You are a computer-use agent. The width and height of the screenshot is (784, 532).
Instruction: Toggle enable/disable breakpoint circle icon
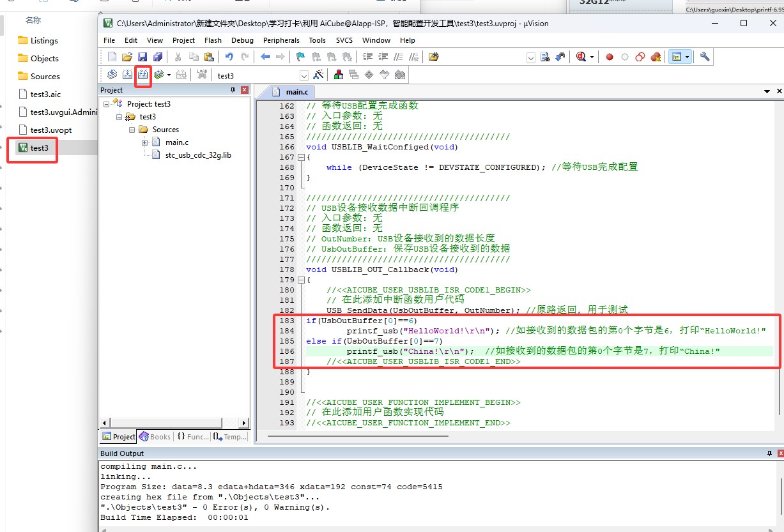click(625, 57)
